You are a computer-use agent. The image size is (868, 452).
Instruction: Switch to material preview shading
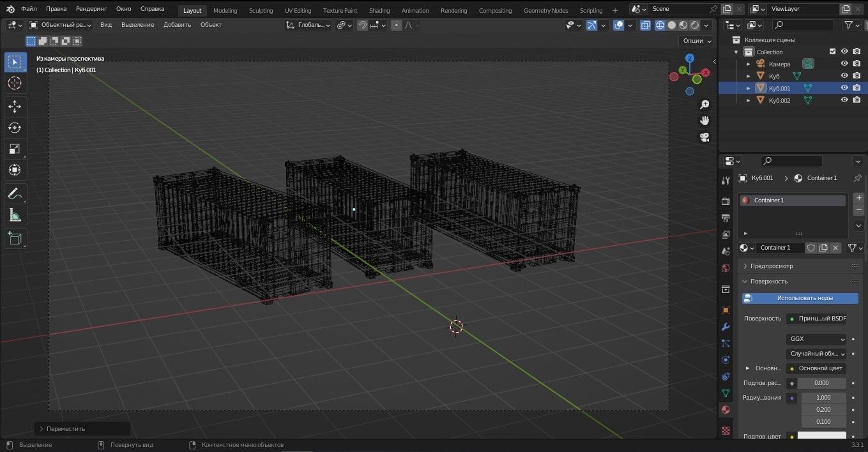coord(683,25)
